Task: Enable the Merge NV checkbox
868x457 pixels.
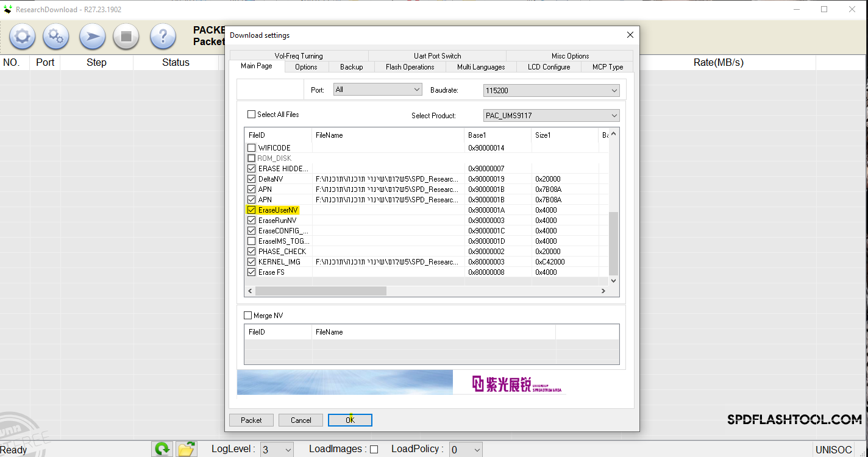Action: [x=247, y=316]
